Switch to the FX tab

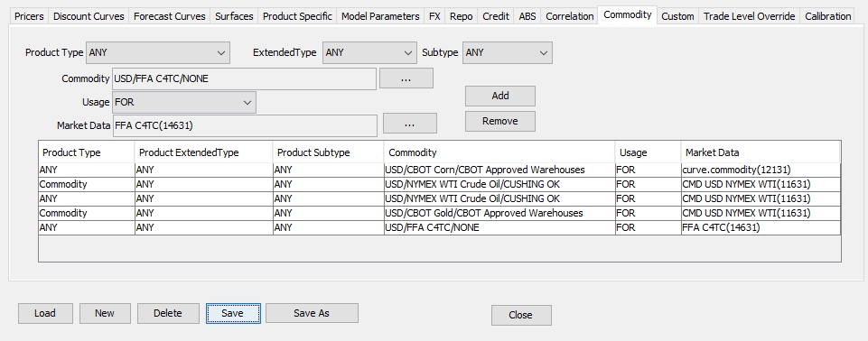coord(434,16)
